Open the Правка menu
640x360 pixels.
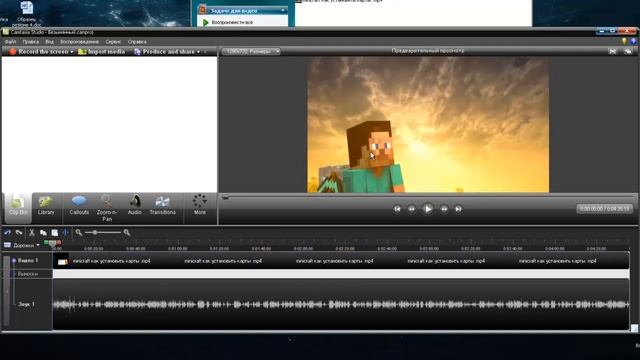(31, 42)
